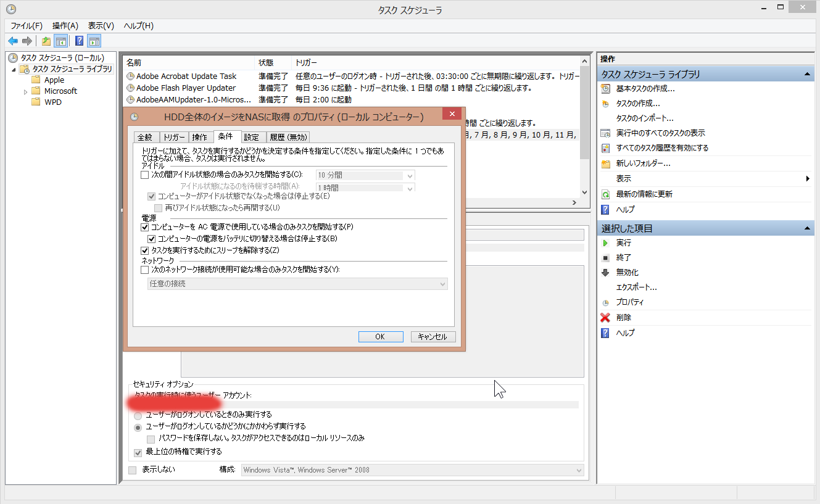Screen dimensions: 820x504
Task: Click the back arrow toolbar icon
Action: point(12,41)
